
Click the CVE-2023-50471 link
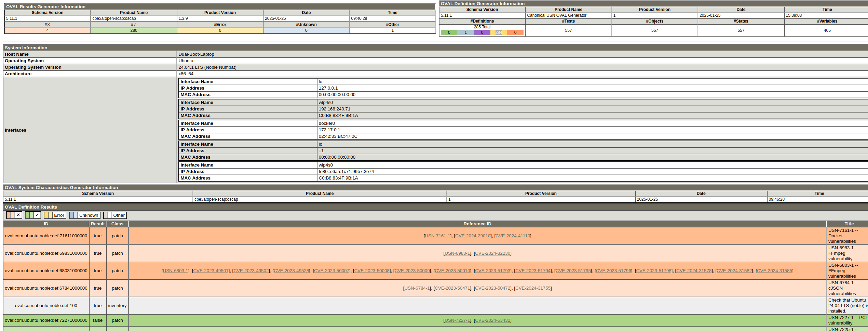(452, 288)
